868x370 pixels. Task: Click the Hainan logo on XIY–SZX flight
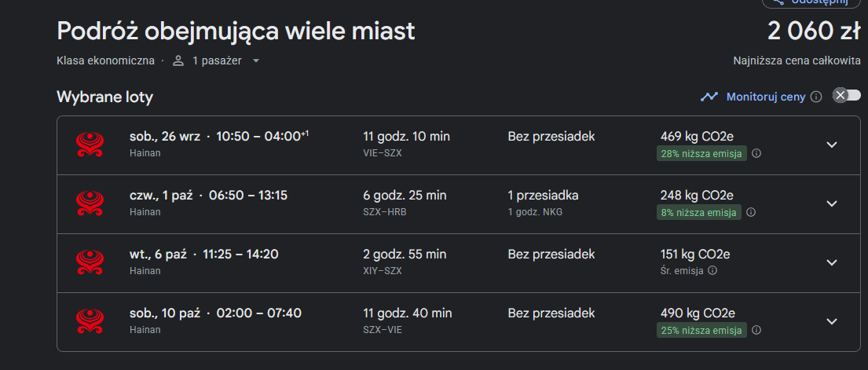(90, 262)
